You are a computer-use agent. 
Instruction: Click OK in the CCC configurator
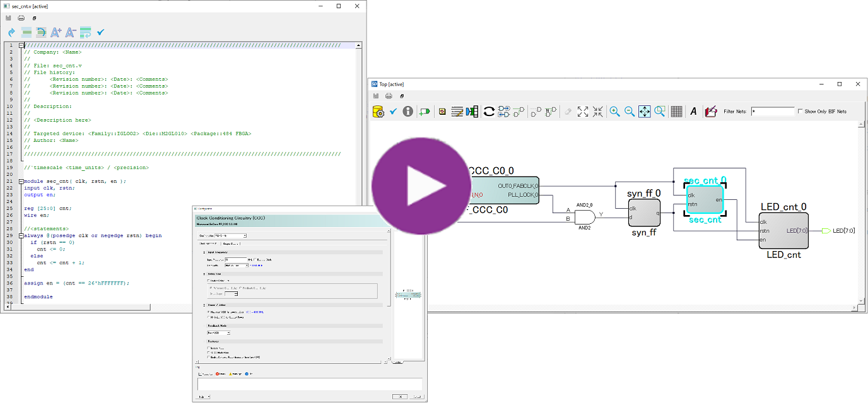coord(399,397)
